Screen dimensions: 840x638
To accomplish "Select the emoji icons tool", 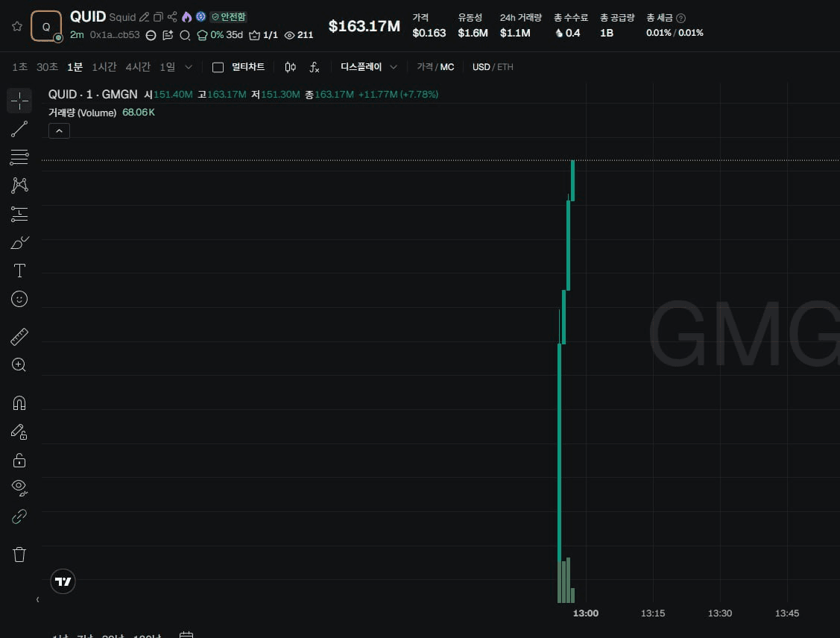I will click(19, 299).
